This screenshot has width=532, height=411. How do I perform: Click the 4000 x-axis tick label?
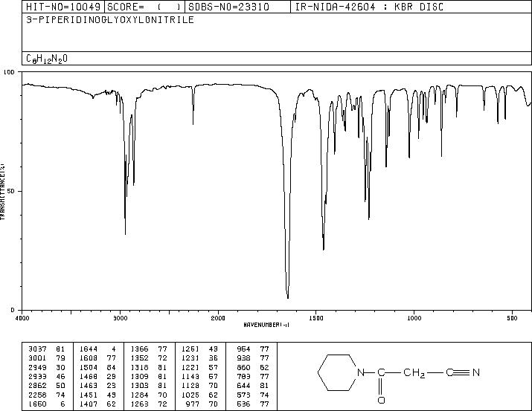(x=22, y=318)
